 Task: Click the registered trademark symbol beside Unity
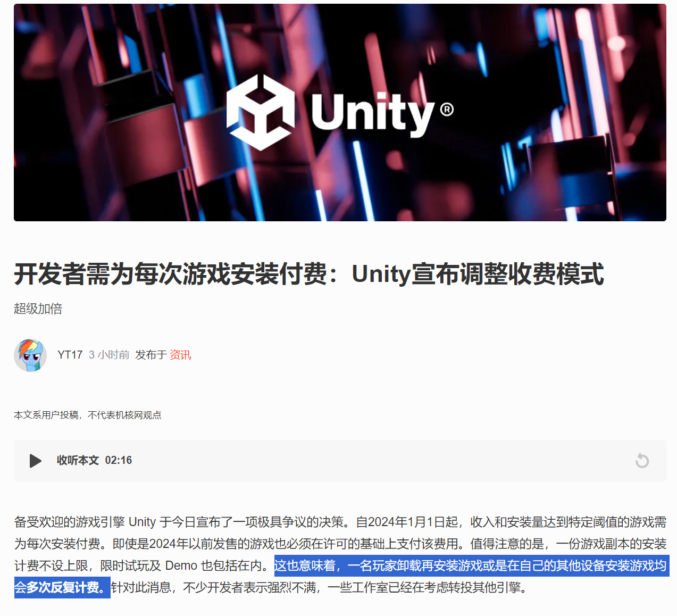click(x=447, y=110)
